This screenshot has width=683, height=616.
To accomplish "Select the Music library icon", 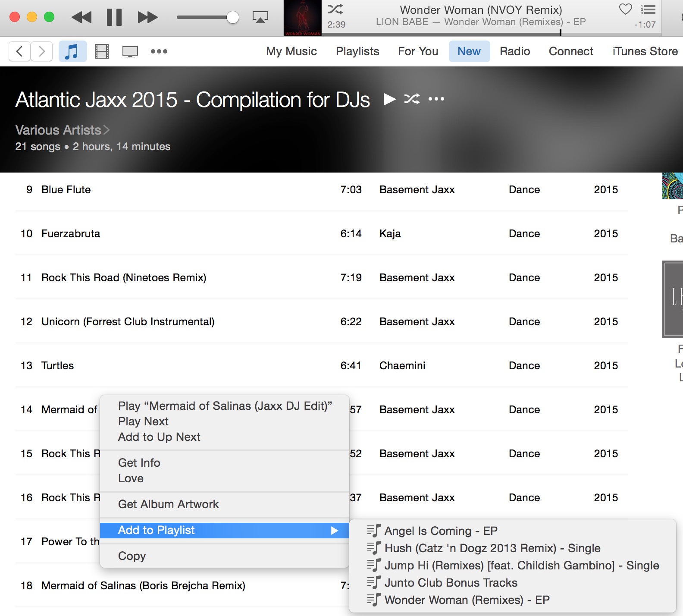I will 72,51.
